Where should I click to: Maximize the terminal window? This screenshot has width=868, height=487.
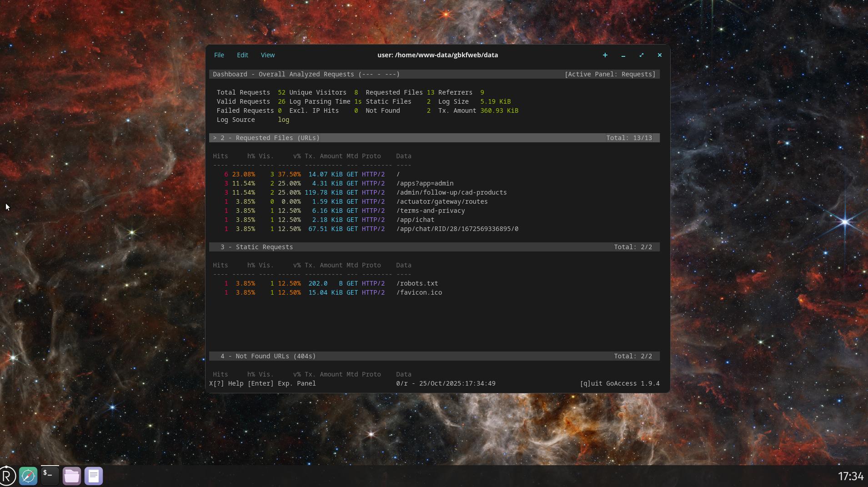pyautogui.click(x=641, y=55)
